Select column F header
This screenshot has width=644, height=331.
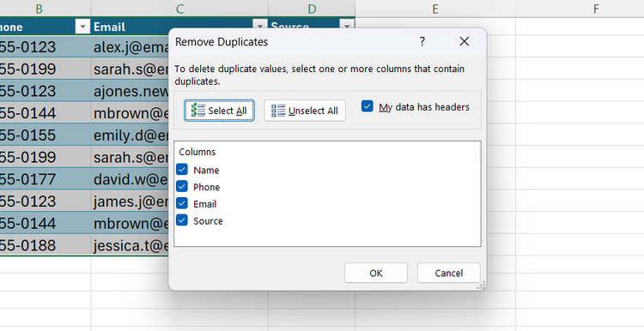(580, 9)
